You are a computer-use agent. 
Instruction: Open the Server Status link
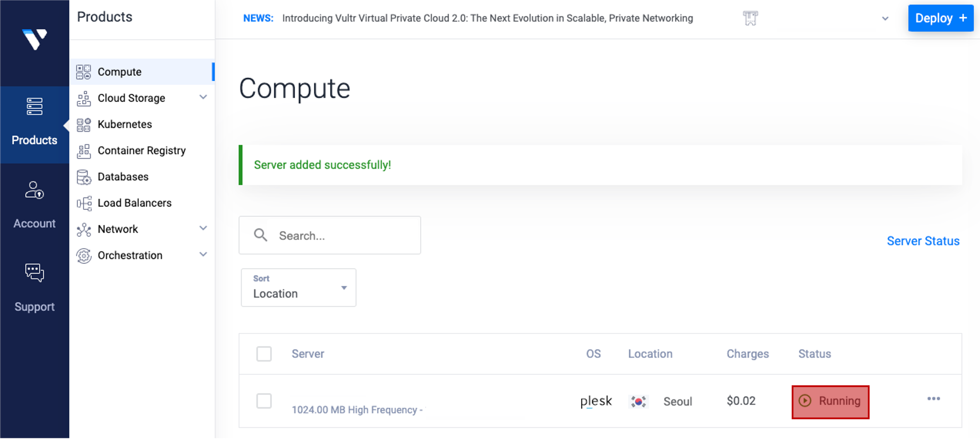point(923,241)
